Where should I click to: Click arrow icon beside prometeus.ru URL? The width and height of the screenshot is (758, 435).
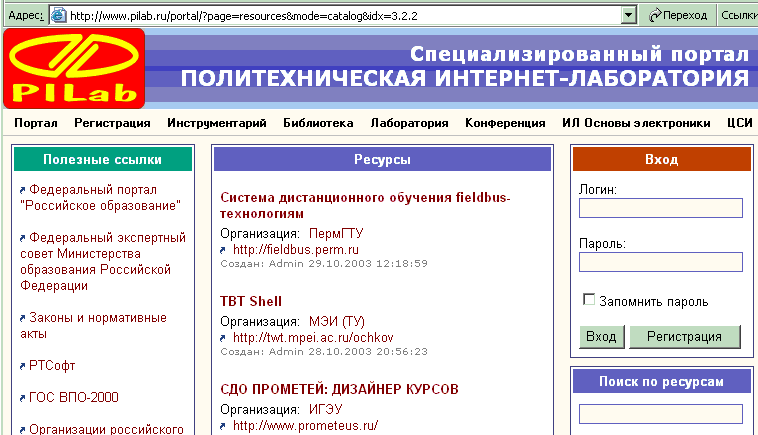(223, 426)
